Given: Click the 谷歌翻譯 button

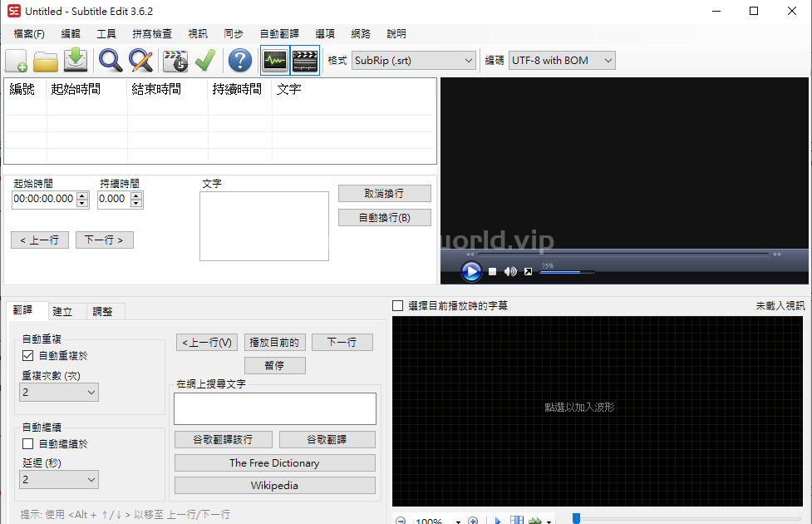Looking at the screenshot, I should (327, 439).
